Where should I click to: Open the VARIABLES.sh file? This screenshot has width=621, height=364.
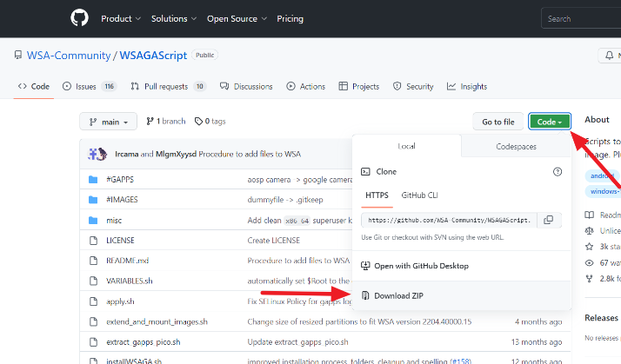pyautogui.click(x=129, y=281)
